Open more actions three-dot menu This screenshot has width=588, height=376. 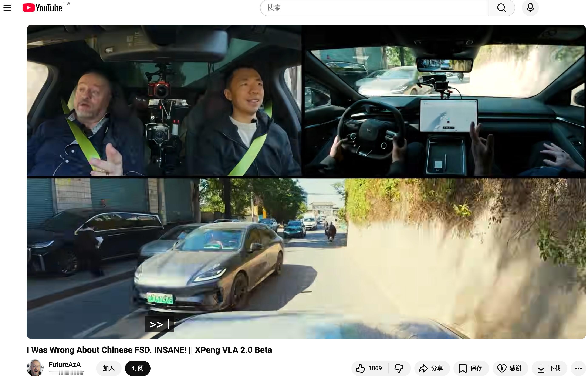[x=578, y=368]
